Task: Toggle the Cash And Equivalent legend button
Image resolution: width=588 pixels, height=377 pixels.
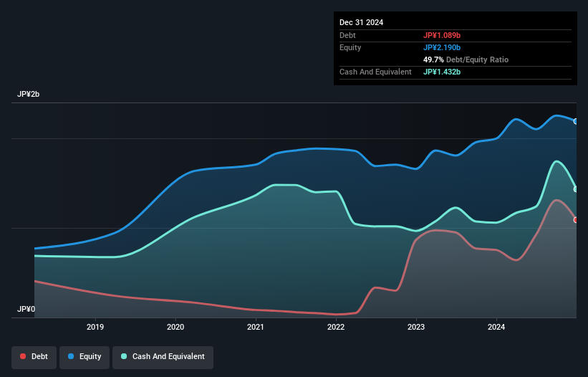Action: pyautogui.click(x=163, y=357)
